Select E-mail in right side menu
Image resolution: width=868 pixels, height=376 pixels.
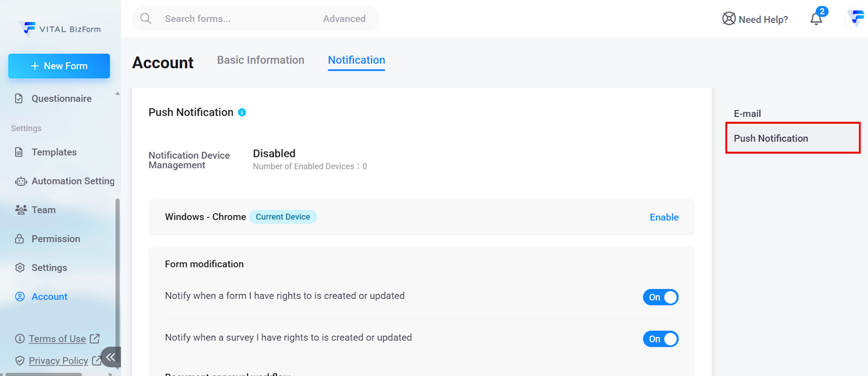pyautogui.click(x=747, y=113)
